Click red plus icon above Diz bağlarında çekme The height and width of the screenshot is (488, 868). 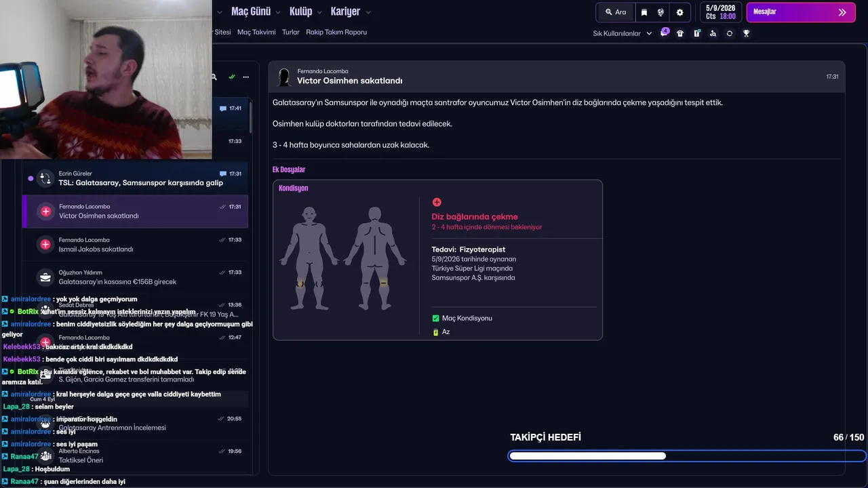tap(437, 202)
